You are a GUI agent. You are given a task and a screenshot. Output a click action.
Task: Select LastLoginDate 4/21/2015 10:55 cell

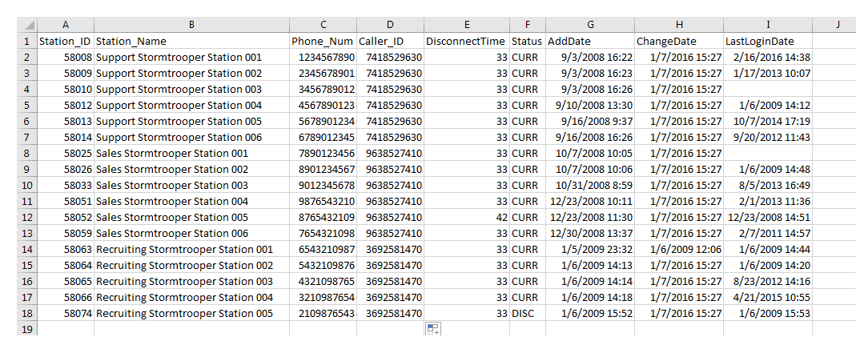768,298
